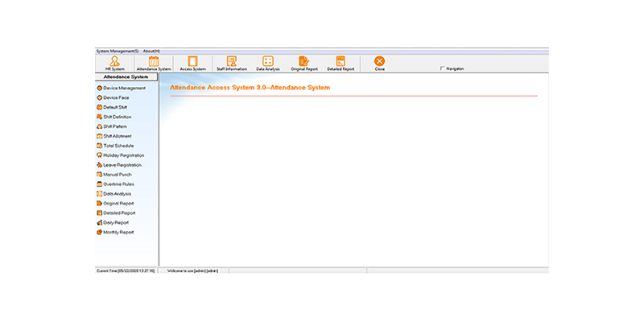Open Leave Registration in the sidebar
644x322 pixels.
click(x=119, y=165)
